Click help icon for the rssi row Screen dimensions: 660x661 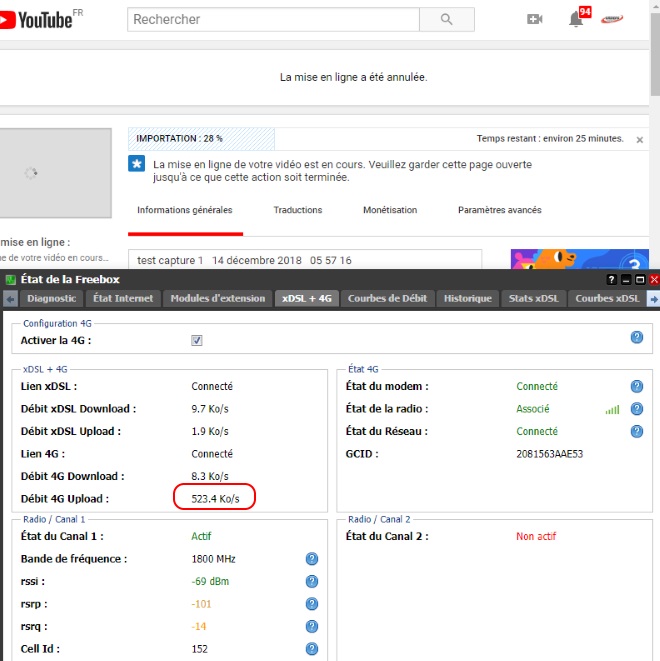[x=312, y=581]
